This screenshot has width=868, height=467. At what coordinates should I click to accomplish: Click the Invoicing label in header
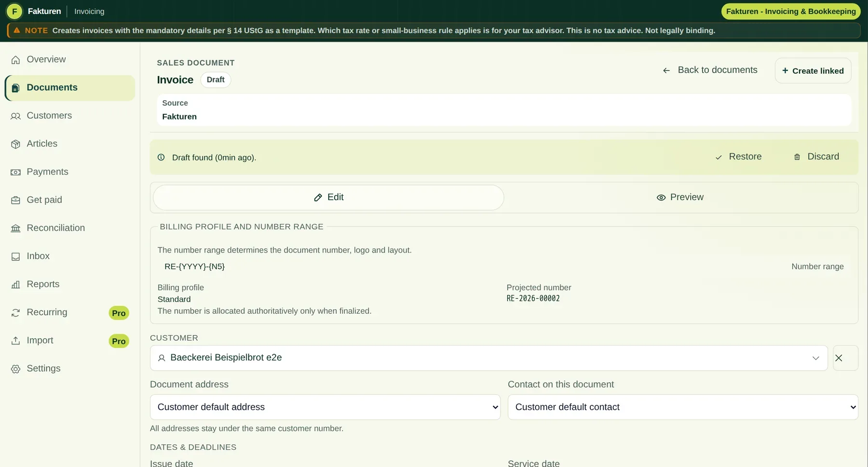coord(89,11)
